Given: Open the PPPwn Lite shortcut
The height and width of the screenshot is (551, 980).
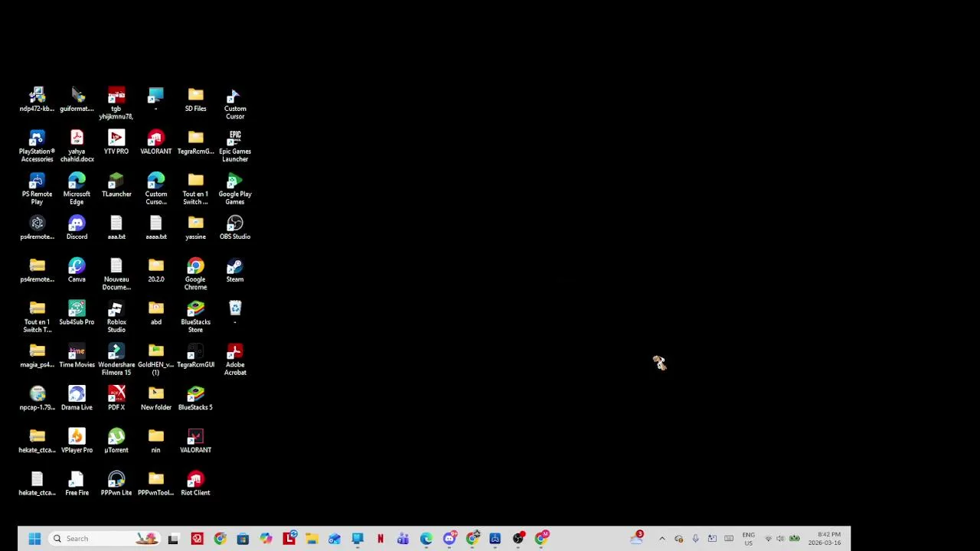Looking at the screenshot, I should pyautogui.click(x=116, y=484).
